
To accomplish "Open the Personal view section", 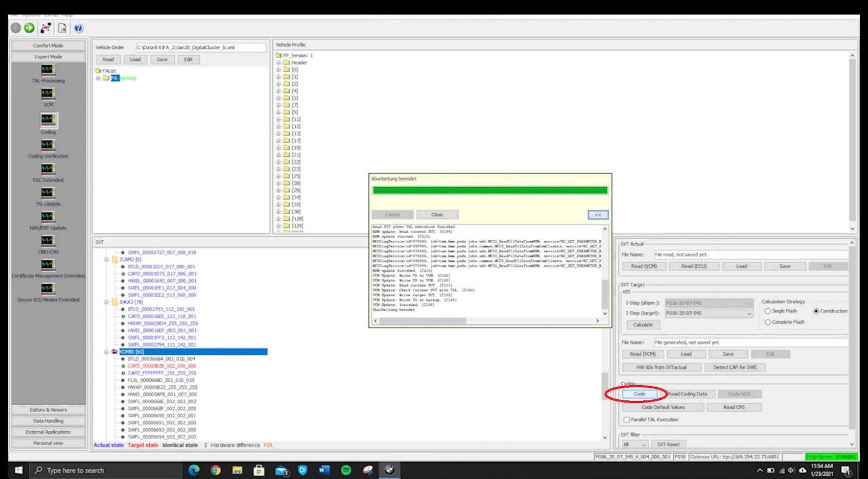I will (48, 443).
